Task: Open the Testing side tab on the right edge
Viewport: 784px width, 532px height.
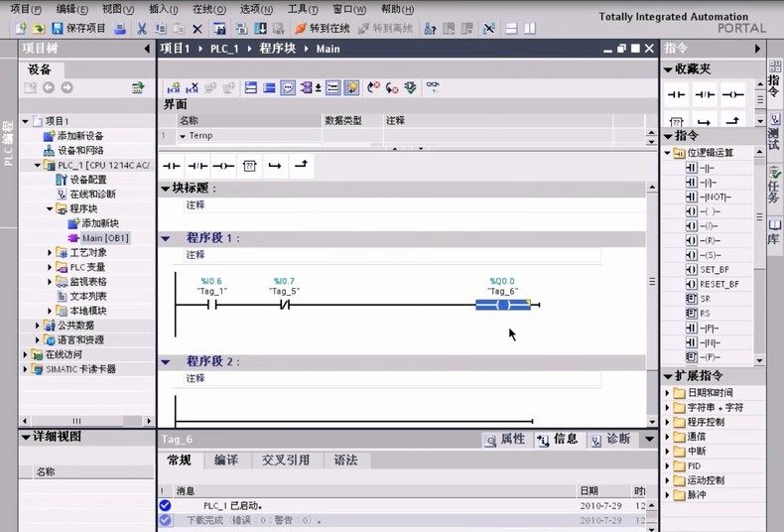Action: pyautogui.click(x=774, y=132)
